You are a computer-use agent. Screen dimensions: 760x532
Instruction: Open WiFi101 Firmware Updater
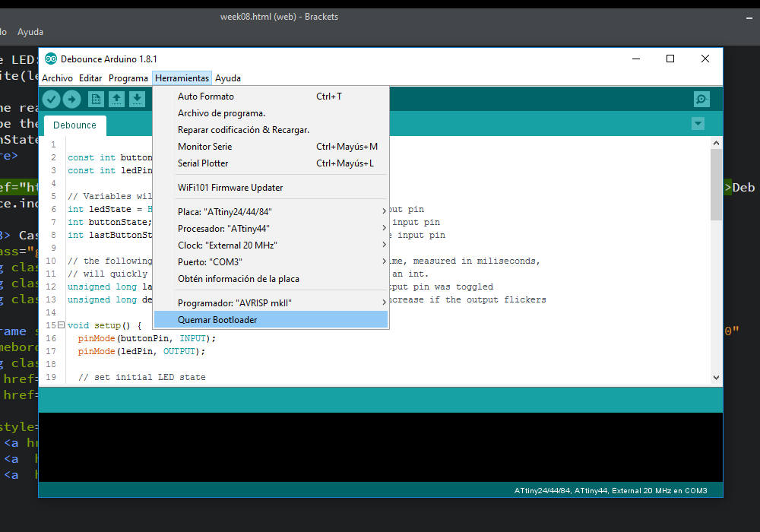[271, 188]
